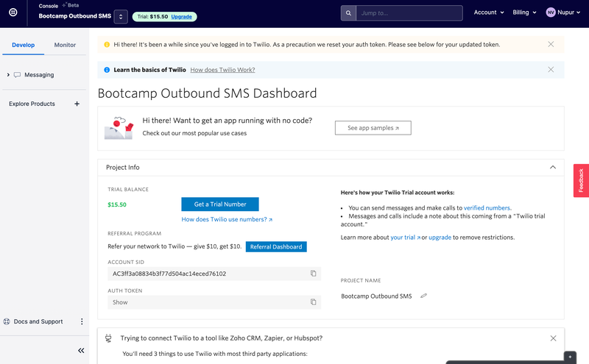The height and width of the screenshot is (364, 589).
Task: Open How does Twilio use numbers? link
Action: pyautogui.click(x=227, y=220)
